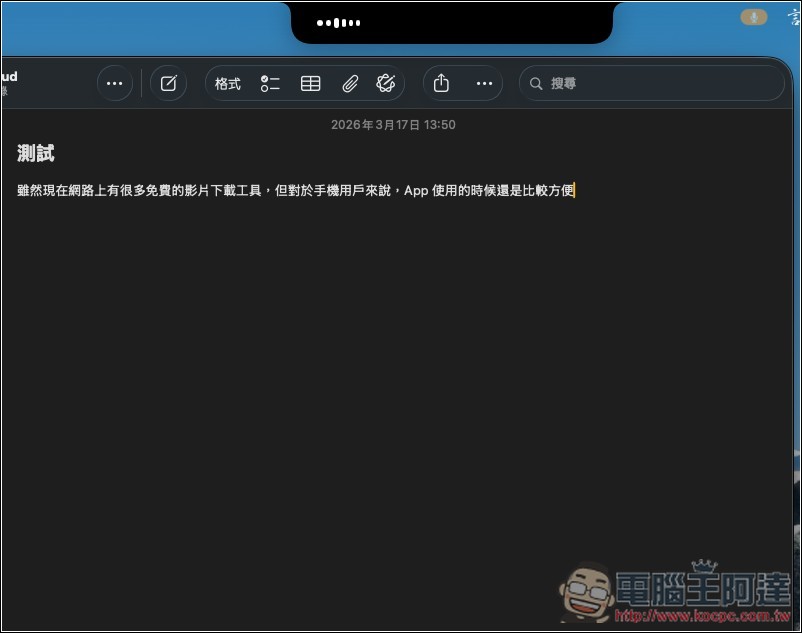Share this note via the share icon
Image resolution: width=802 pixels, height=633 pixels.
[x=441, y=83]
